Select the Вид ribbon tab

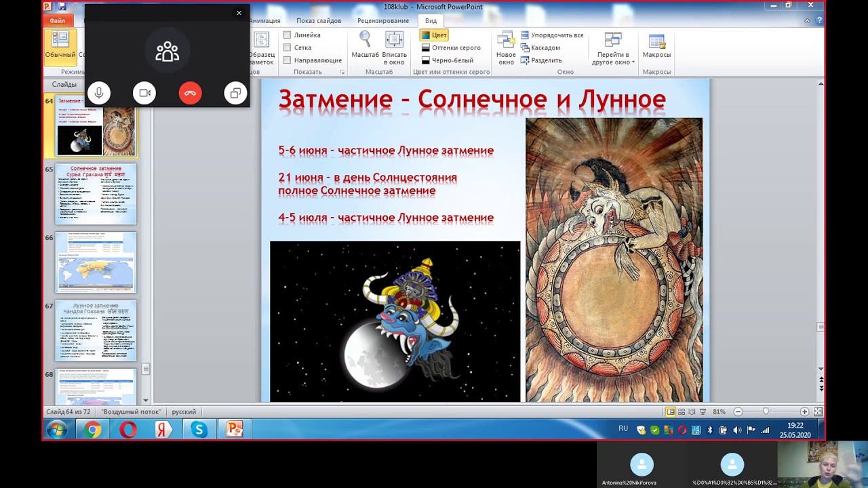[x=431, y=21]
